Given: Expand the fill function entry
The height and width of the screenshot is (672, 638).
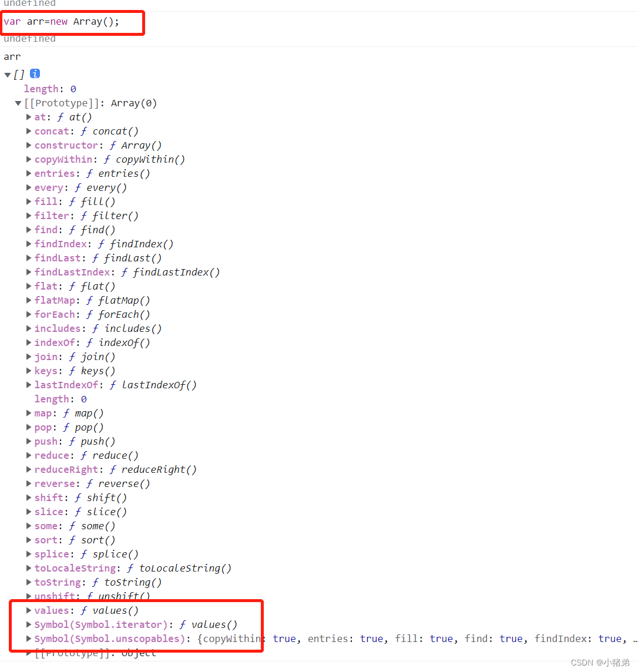Looking at the screenshot, I should point(28,201).
